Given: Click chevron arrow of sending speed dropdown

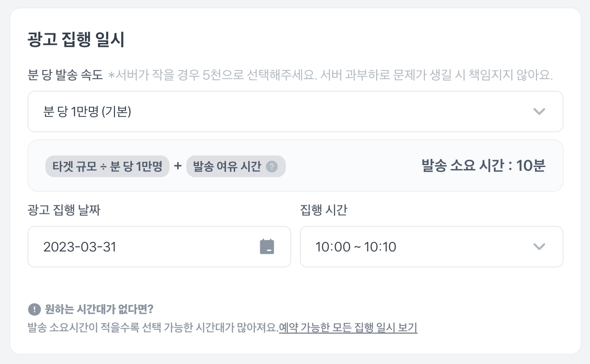Looking at the screenshot, I should [539, 112].
